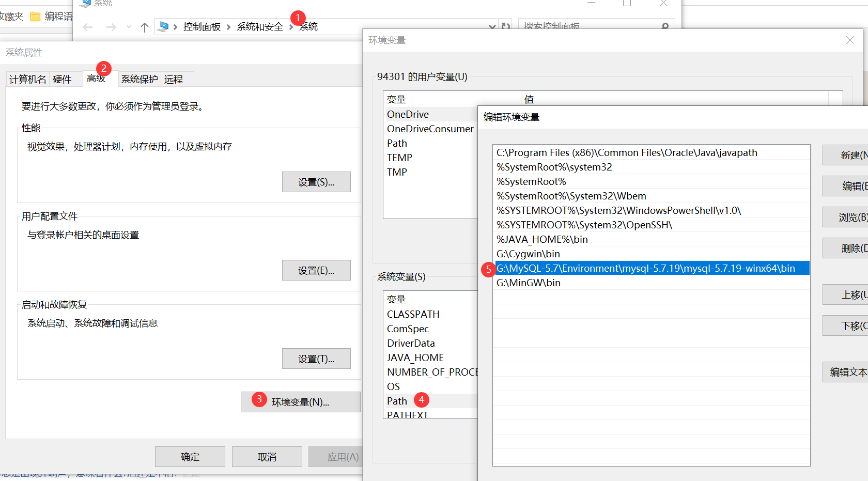Viewport: 868px width, 481px height.
Task: Click 新建 button in path editor
Action: click(846, 155)
